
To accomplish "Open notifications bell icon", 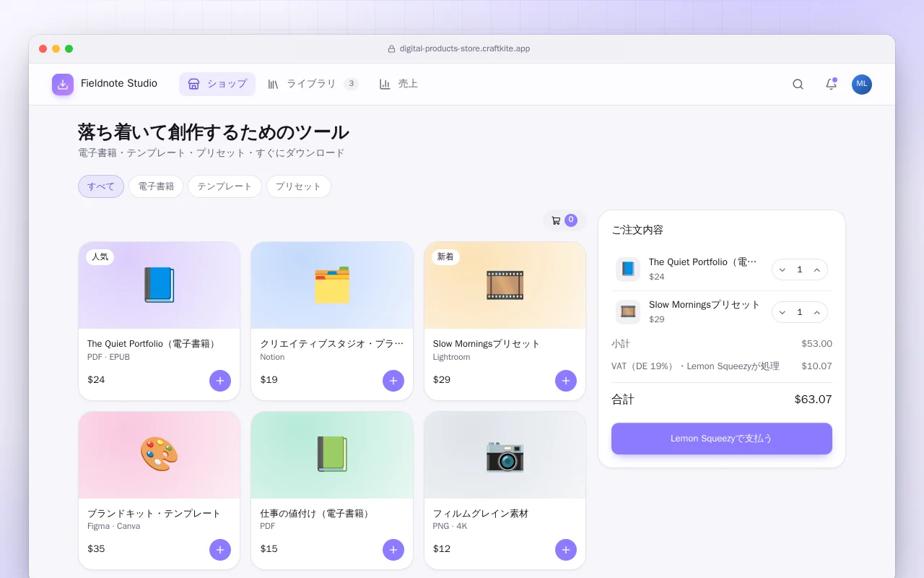I will tap(831, 85).
